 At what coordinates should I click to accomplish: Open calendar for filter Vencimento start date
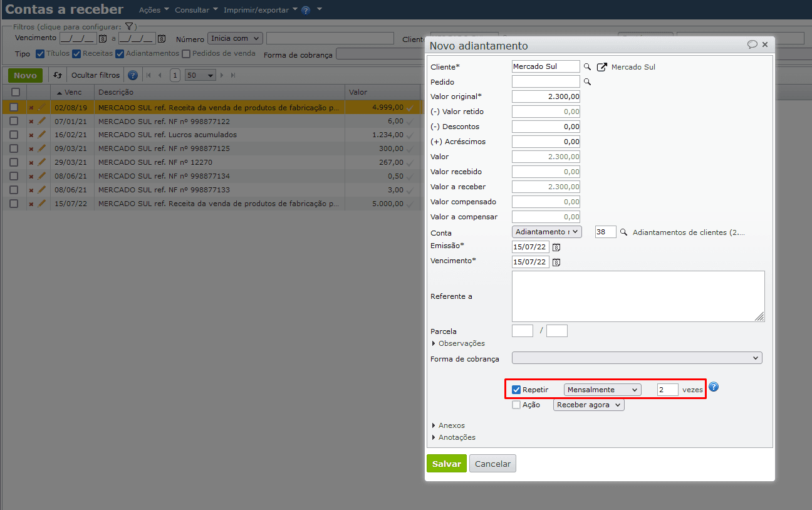coord(103,39)
